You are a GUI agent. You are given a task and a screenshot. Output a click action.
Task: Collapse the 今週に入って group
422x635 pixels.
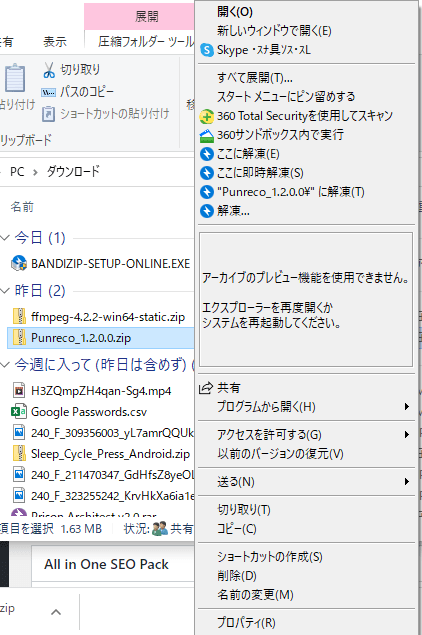[x=5, y=364]
